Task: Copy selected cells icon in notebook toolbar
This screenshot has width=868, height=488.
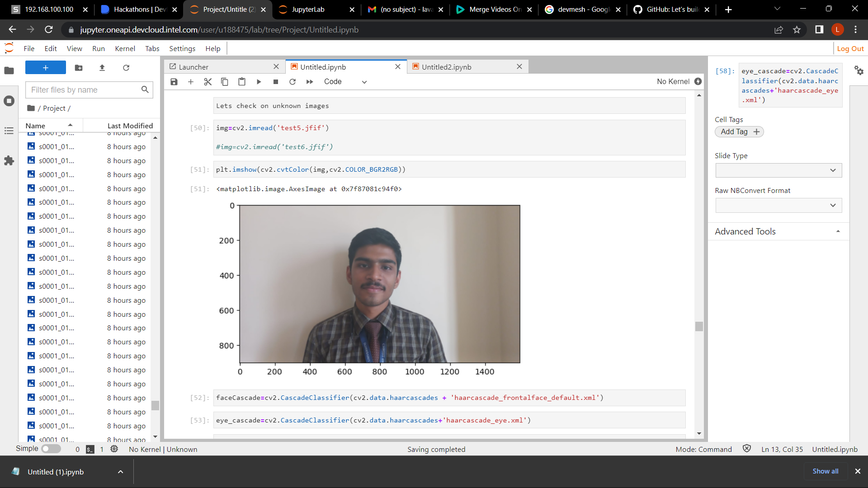Action: pyautogui.click(x=225, y=82)
